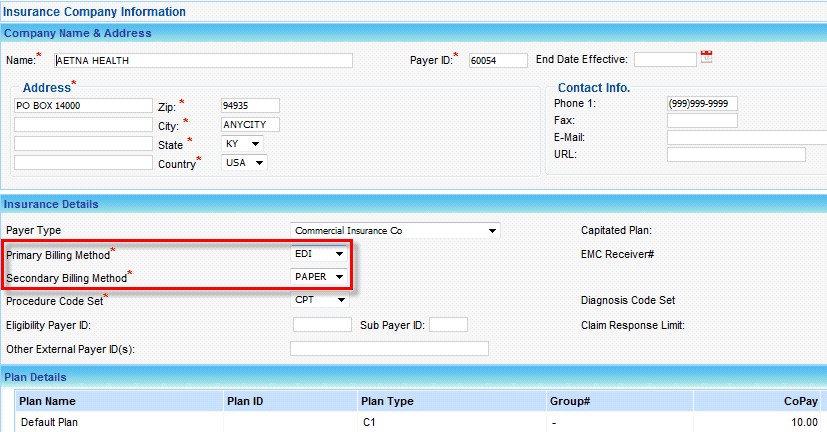Screen dimensions: 827x432
Task: Open the Country dropdown showing USA
Action: pos(244,163)
